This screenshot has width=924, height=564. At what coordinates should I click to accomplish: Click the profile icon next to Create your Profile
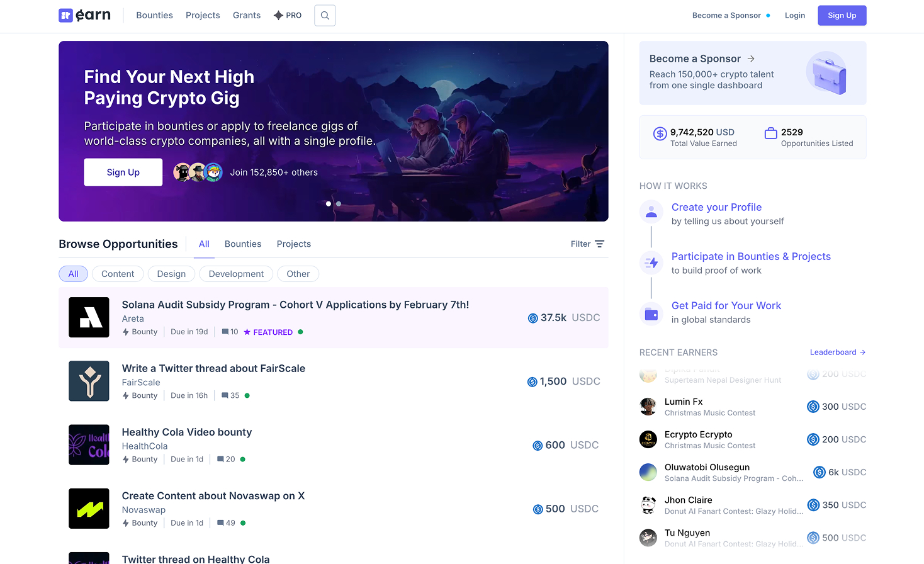click(x=651, y=213)
